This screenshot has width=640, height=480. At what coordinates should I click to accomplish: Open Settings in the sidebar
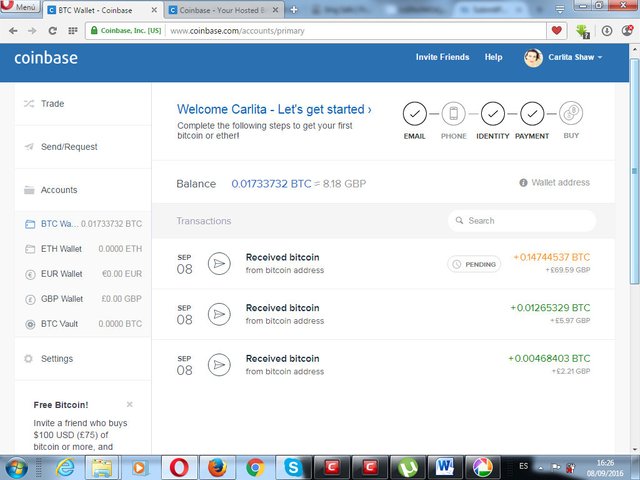coord(83,359)
